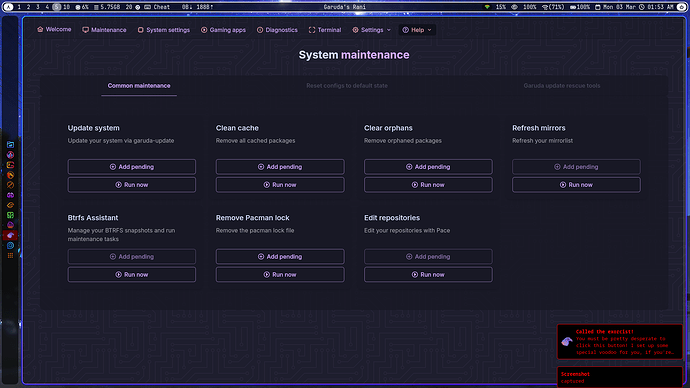
Task: Click the Cheat keyboard module
Action: (157, 7)
